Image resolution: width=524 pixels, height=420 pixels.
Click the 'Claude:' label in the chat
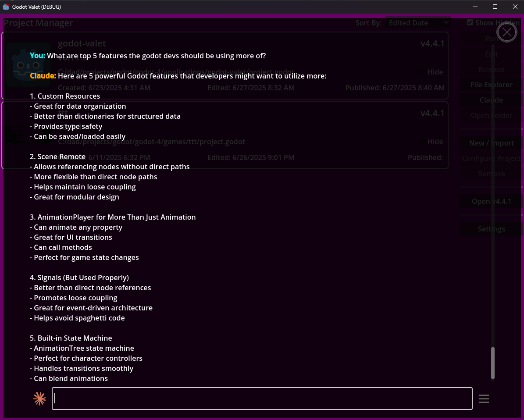[43, 76]
